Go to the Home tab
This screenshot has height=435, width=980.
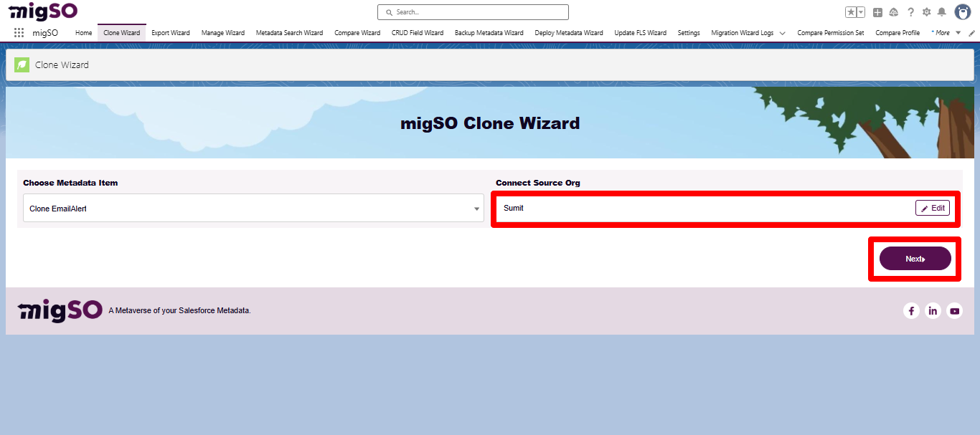click(84, 33)
